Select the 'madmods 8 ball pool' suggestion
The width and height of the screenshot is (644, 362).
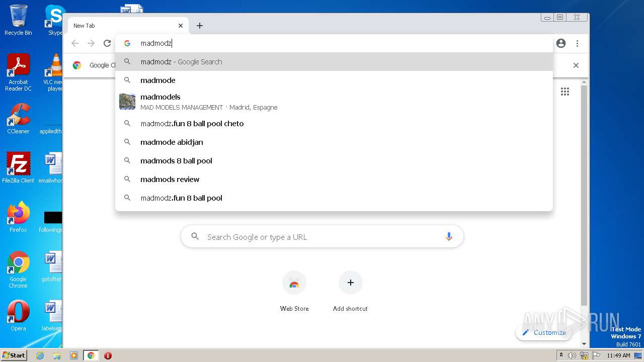(334, 161)
